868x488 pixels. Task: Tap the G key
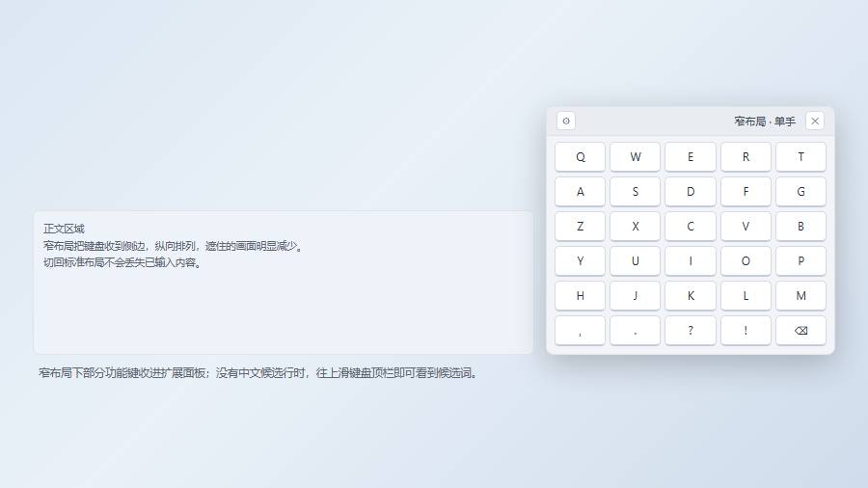click(800, 191)
